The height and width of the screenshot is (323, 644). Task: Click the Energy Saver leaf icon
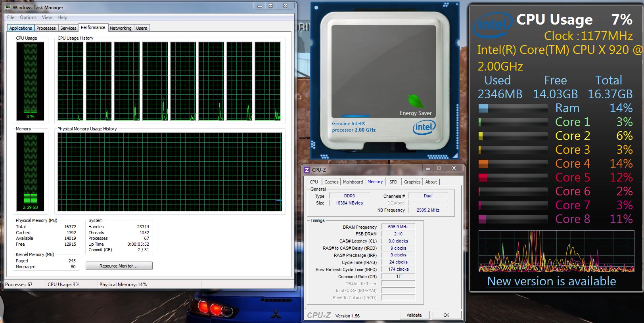click(x=416, y=101)
